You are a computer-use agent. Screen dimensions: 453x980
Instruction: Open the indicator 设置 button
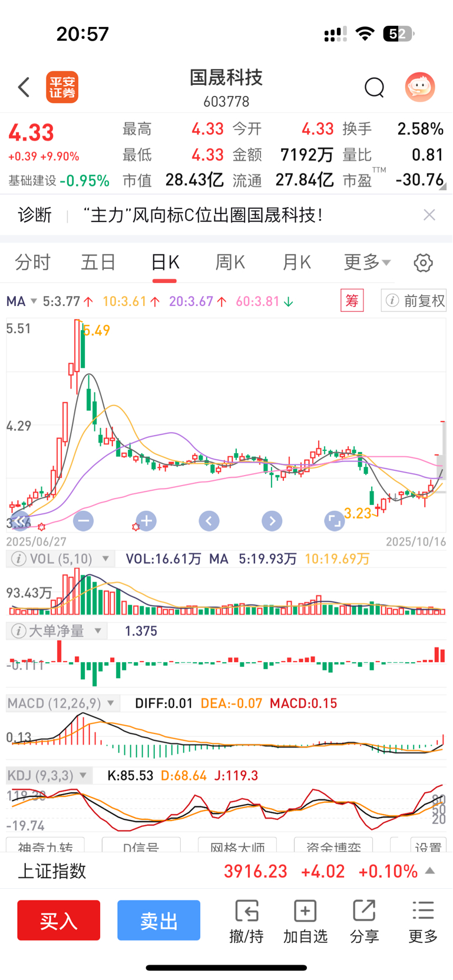click(x=428, y=845)
